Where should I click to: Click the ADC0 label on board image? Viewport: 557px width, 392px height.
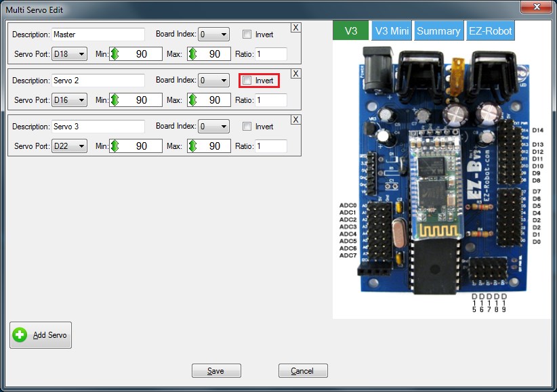(348, 205)
